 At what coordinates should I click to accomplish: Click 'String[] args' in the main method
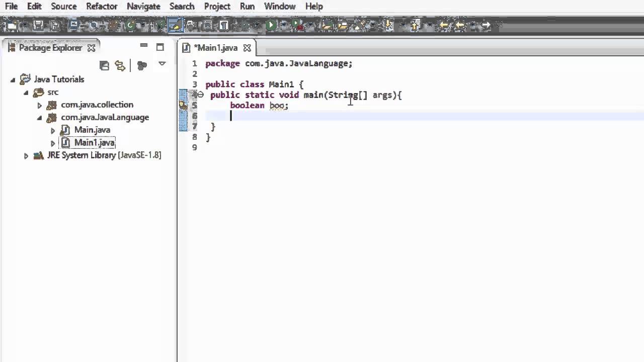[x=360, y=95]
